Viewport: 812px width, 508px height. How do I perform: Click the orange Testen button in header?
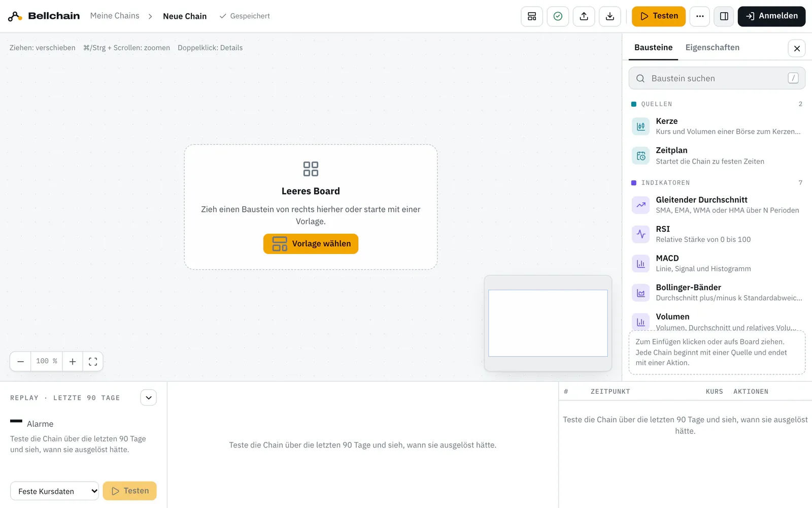[659, 16]
